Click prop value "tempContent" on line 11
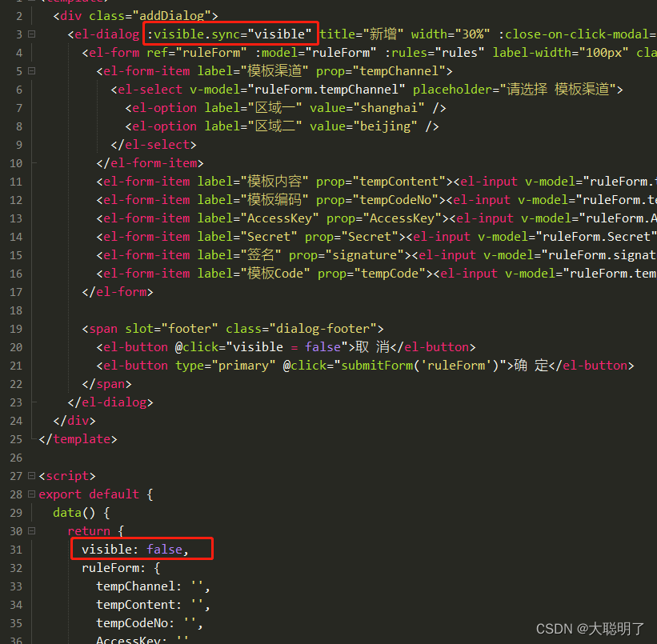Viewport: 657px width, 644px height. tap(399, 182)
